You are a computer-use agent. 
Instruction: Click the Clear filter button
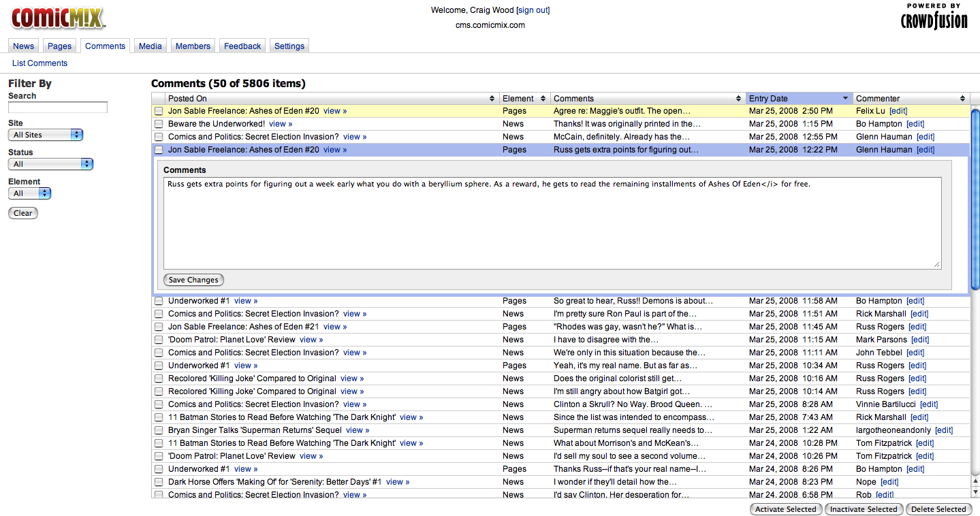click(x=23, y=213)
